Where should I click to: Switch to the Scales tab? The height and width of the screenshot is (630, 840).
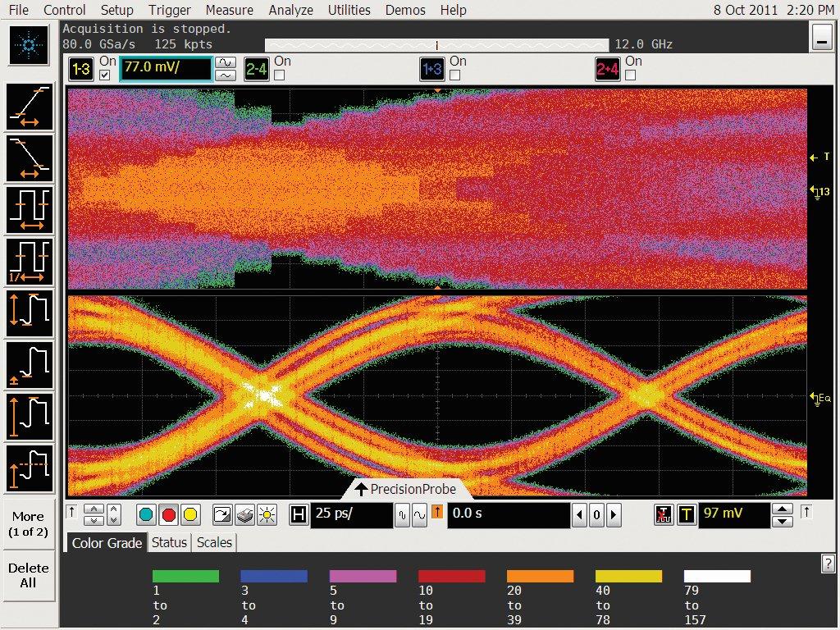[x=214, y=542]
